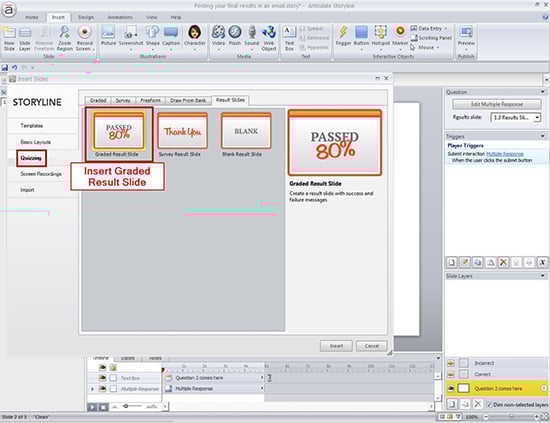Select Templates in dialog sidebar
Viewport: 550px width, 423px height.
[x=32, y=126]
